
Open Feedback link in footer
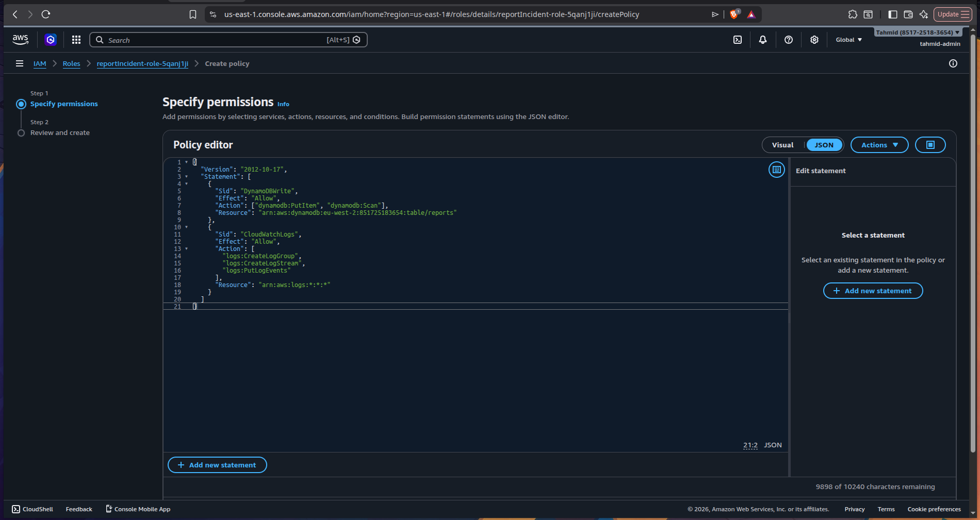[x=79, y=509]
